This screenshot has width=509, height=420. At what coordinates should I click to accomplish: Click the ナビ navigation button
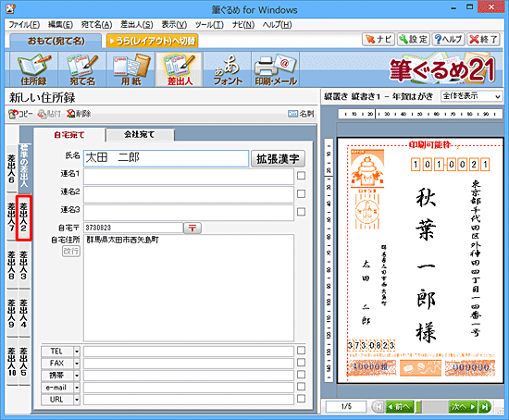pos(379,39)
